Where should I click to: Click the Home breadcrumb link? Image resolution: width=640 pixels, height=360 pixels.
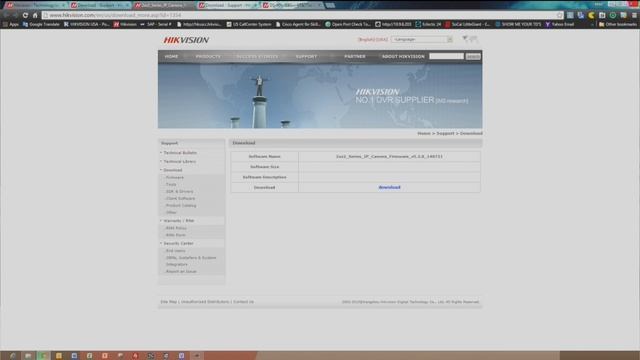[424, 133]
